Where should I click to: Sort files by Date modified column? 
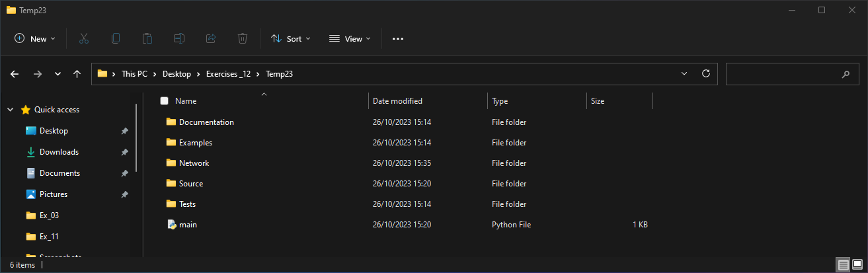click(397, 101)
